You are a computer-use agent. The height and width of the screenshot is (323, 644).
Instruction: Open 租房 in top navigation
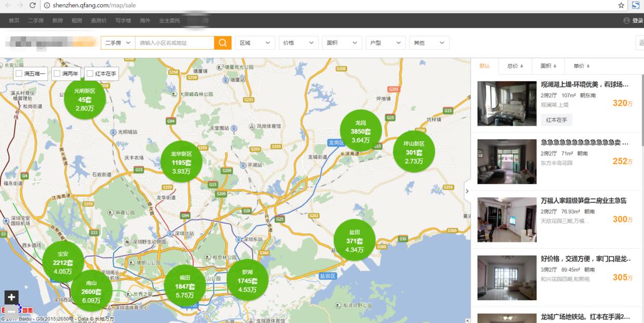(x=77, y=20)
